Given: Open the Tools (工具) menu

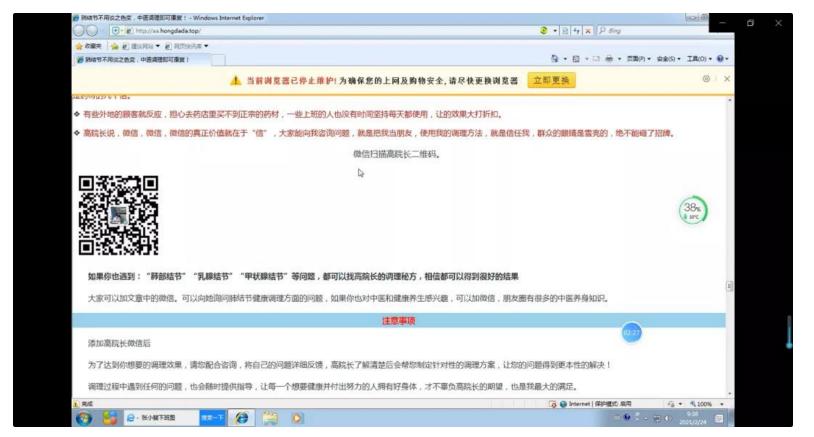Looking at the screenshot, I should click(x=699, y=59).
